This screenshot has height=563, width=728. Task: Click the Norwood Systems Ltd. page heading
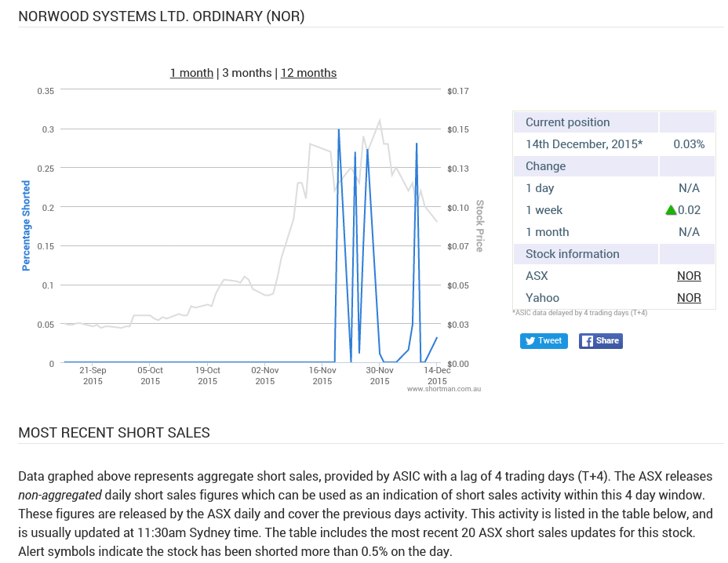[161, 16]
